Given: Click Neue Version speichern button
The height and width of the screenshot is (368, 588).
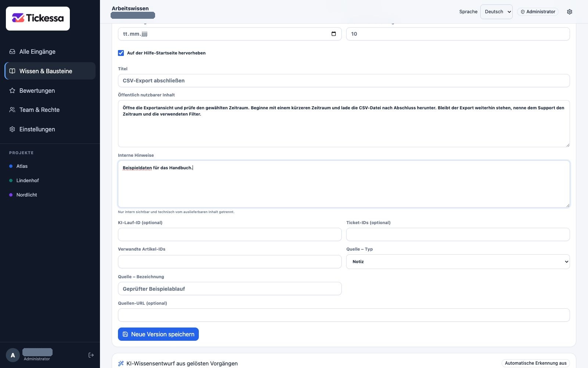Looking at the screenshot, I should coord(158,334).
